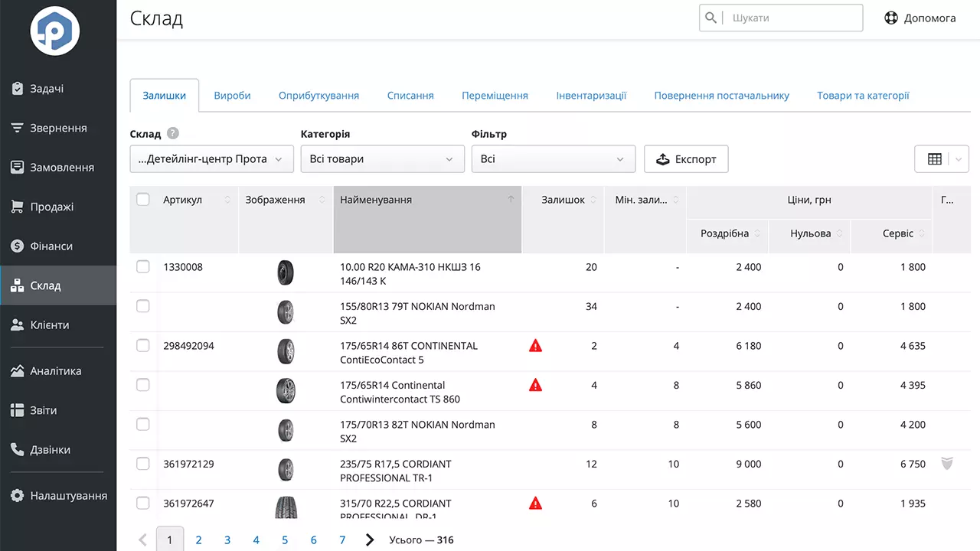Image resolution: width=980 pixels, height=551 pixels.
Task: Toggle Найменування sort arrow
Action: click(511, 200)
